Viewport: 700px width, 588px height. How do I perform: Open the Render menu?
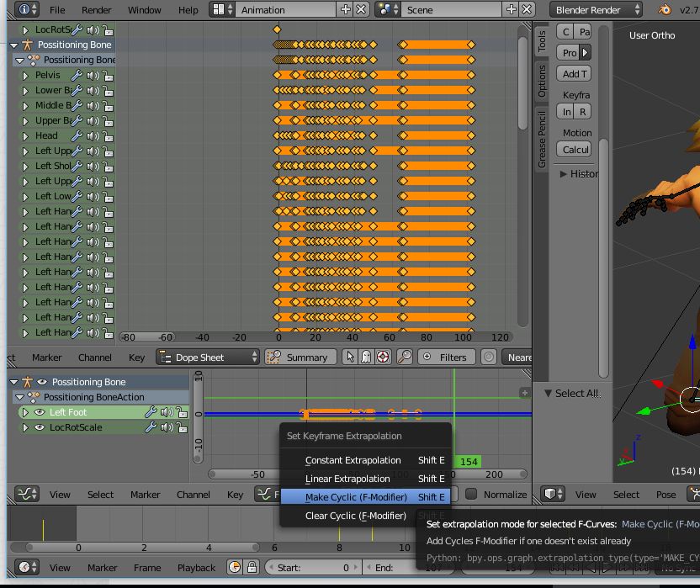(97, 10)
